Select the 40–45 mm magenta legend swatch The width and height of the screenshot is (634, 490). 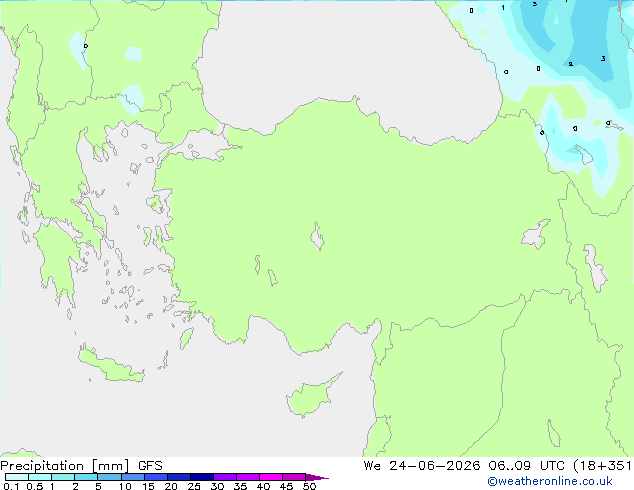[271, 477]
